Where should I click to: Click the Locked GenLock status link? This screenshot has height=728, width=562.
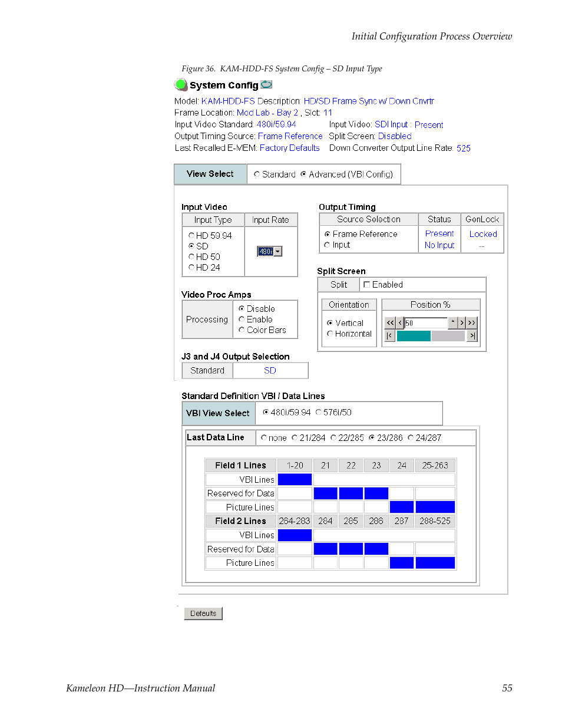[483, 234]
